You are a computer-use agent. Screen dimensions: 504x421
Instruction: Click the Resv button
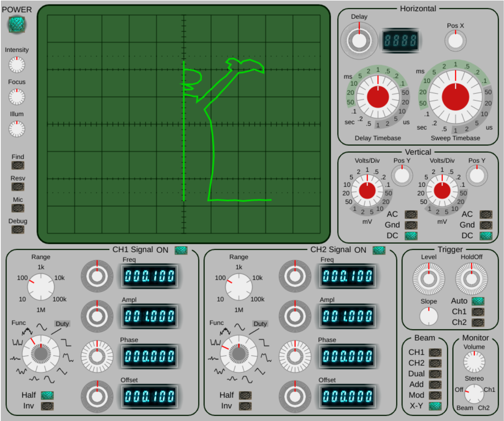(18, 187)
